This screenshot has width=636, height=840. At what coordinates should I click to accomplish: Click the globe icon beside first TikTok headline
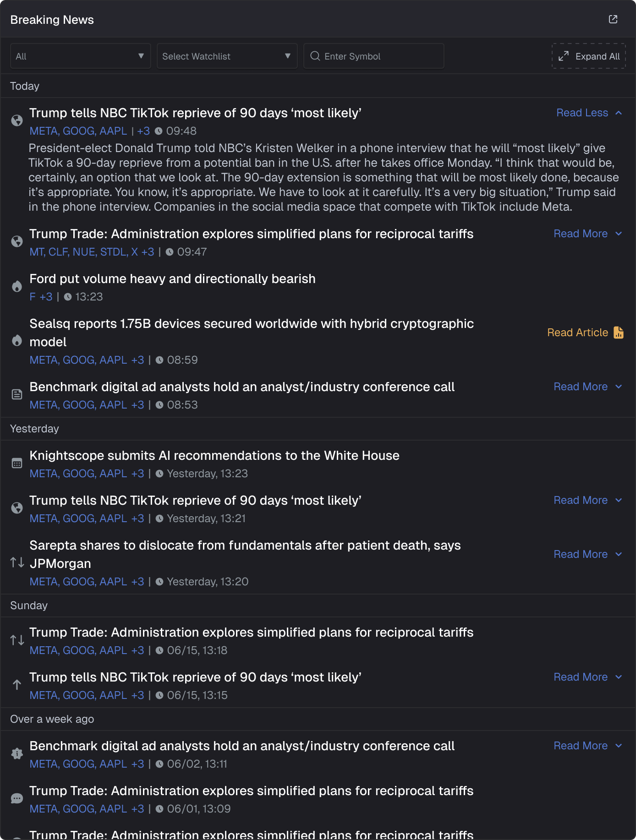[17, 120]
